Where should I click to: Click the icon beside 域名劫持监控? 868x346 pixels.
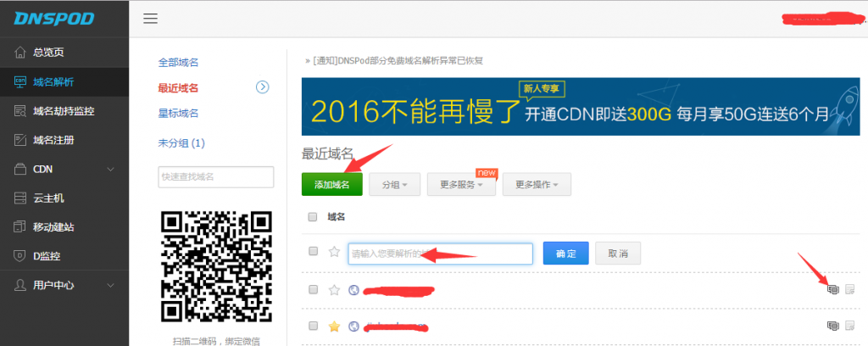[20, 111]
